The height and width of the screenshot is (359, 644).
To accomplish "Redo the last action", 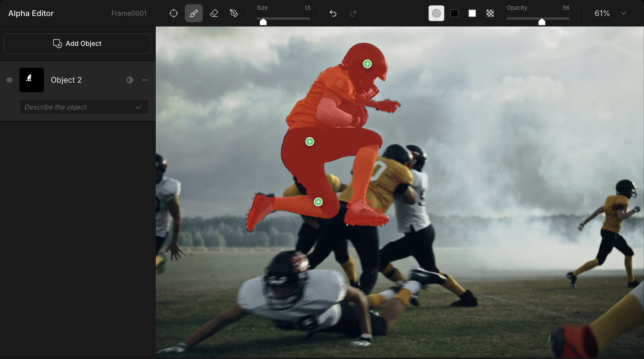I will pyautogui.click(x=353, y=13).
